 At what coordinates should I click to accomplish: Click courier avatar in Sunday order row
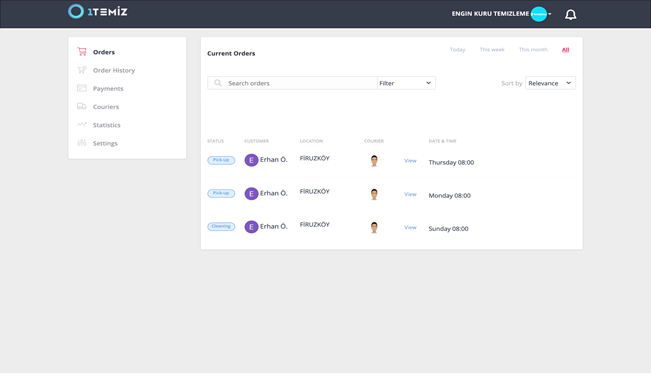click(374, 227)
